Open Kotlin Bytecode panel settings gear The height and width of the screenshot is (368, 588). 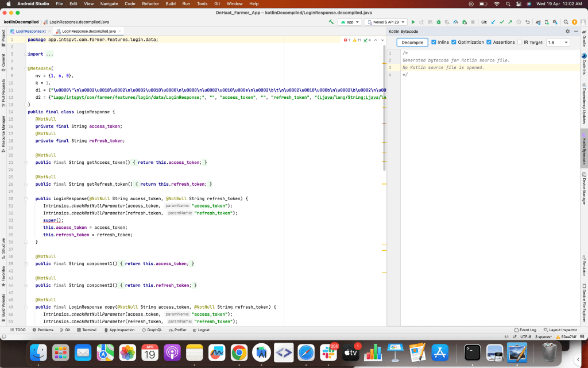[567, 31]
